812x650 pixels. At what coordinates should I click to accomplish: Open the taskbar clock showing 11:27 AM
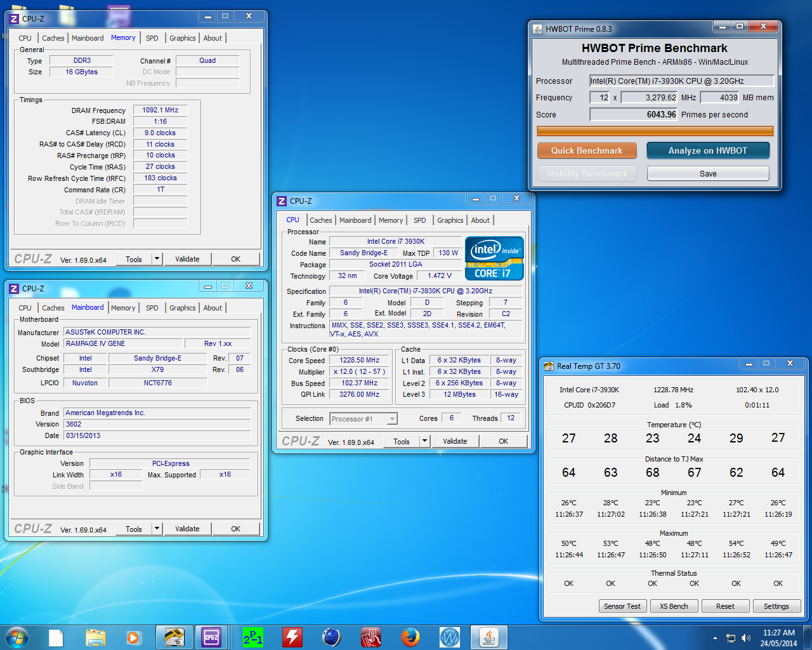coord(778,638)
